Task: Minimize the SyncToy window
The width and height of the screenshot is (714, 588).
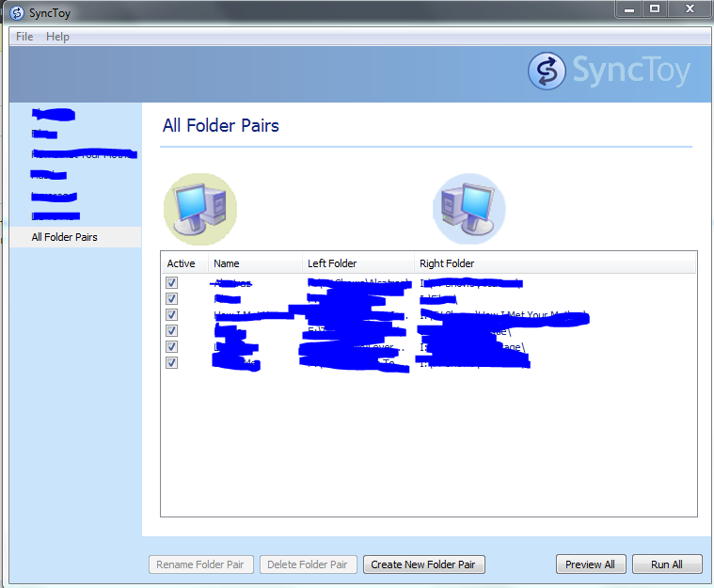Action: pyautogui.click(x=629, y=8)
